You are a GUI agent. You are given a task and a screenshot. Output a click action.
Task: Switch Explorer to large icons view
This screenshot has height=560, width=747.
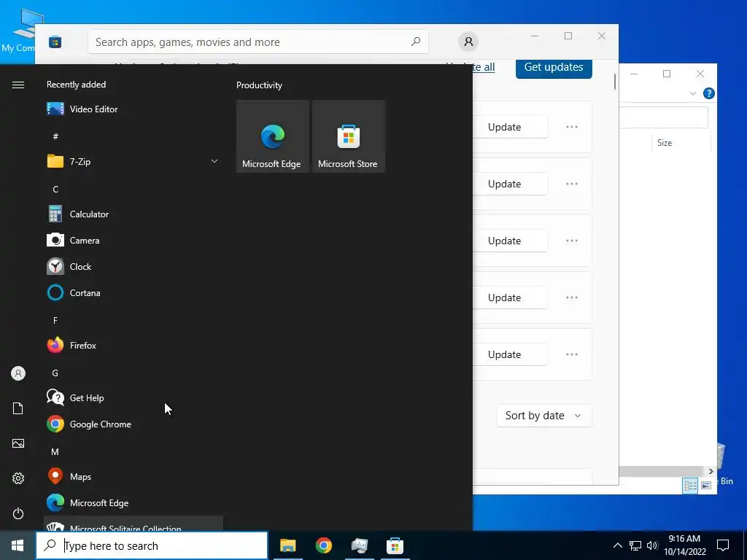[x=706, y=485]
